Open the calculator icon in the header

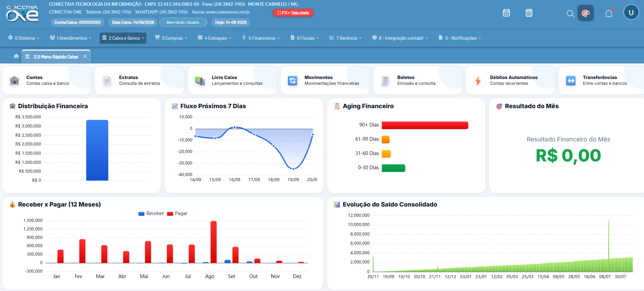(529, 13)
